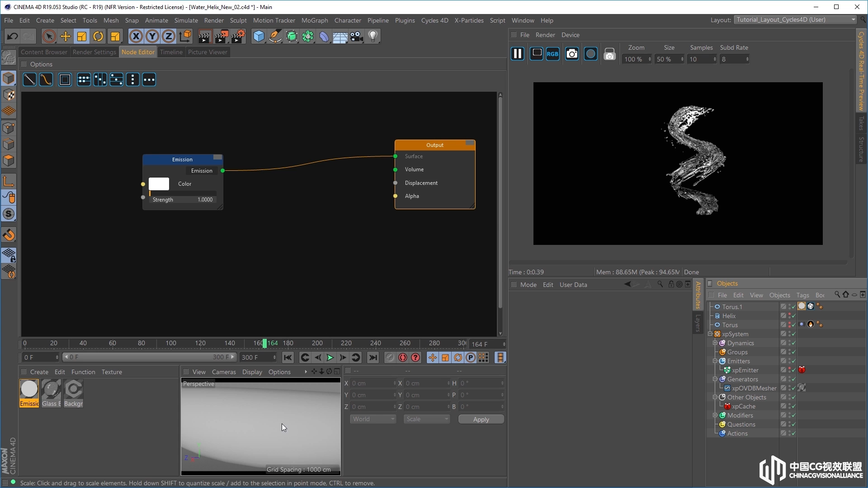Viewport: 868px width, 488px height.
Task: Pause the Cycles 4D real-time preview
Action: pyautogui.click(x=517, y=54)
